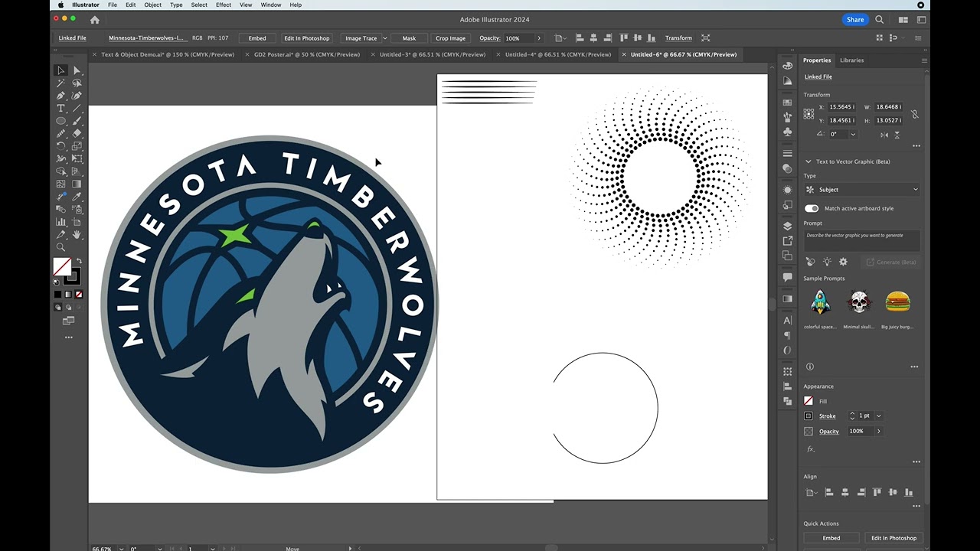
Task: Select the Paintbrush tool
Action: tap(77, 121)
